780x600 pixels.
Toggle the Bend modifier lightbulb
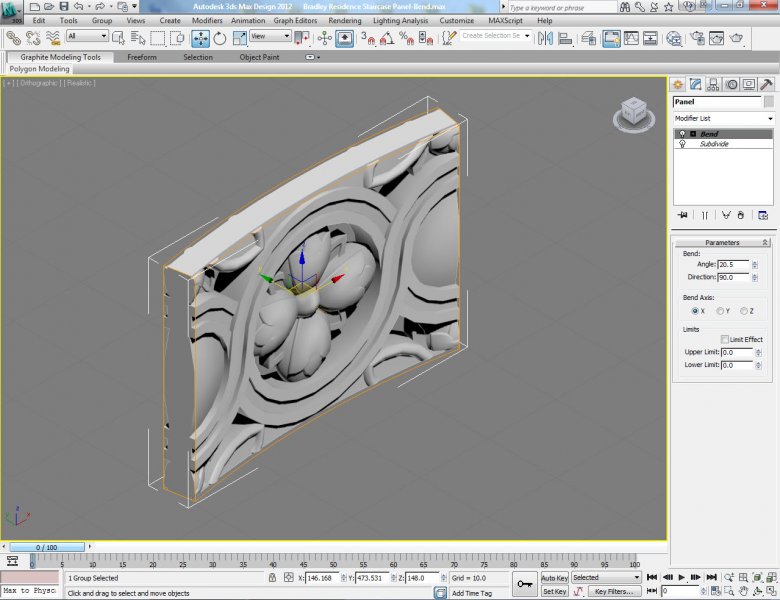tap(682, 134)
